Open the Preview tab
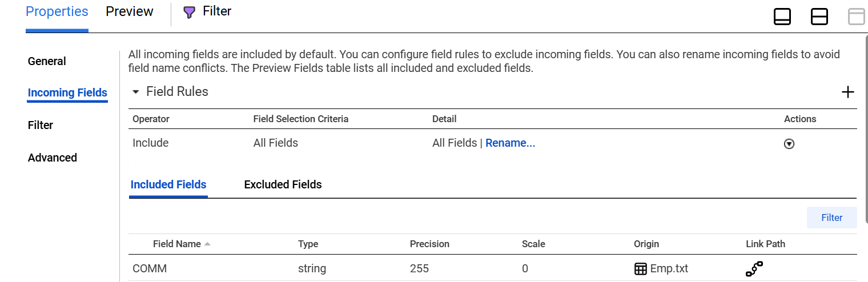Screen dimensions: 868x282 click(x=130, y=11)
